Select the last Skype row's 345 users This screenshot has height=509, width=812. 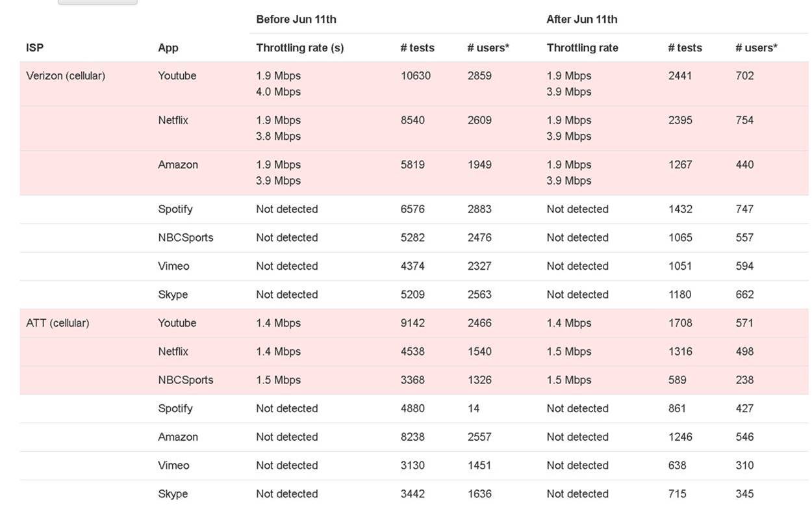click(744, 494)
